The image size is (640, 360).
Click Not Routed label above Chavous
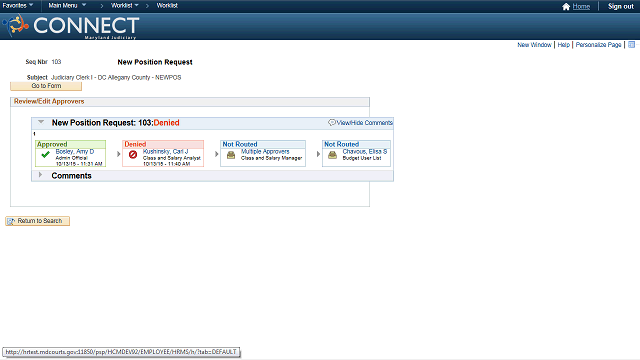click(x=341, y=144)
